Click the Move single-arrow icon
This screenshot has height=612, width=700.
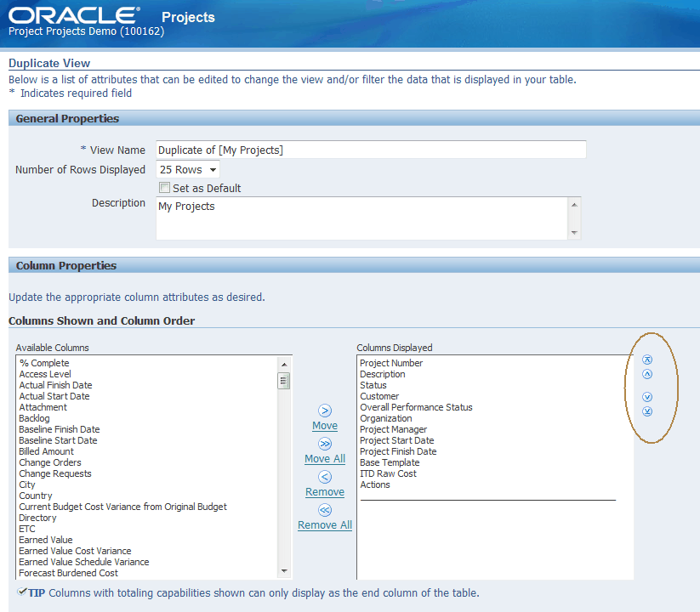pos(324,410)
